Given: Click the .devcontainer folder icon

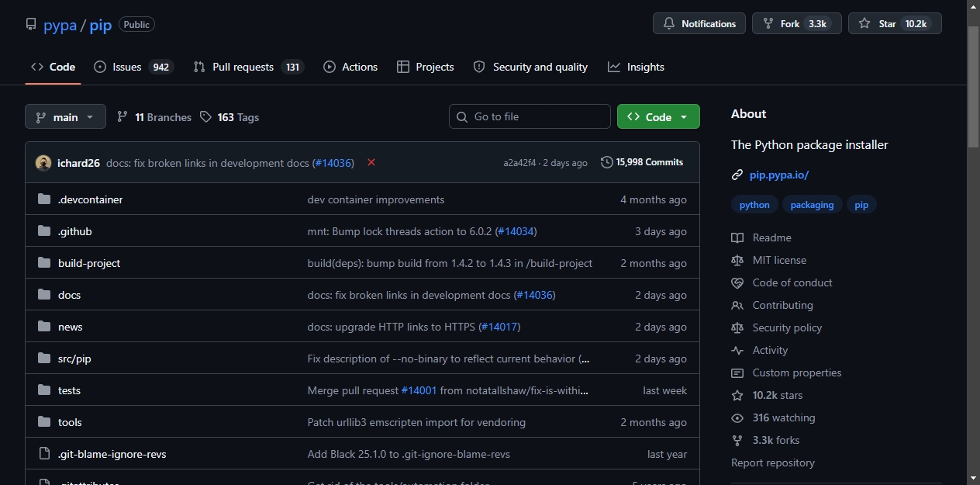Looking at the screenshot, I should pos(44,199).
